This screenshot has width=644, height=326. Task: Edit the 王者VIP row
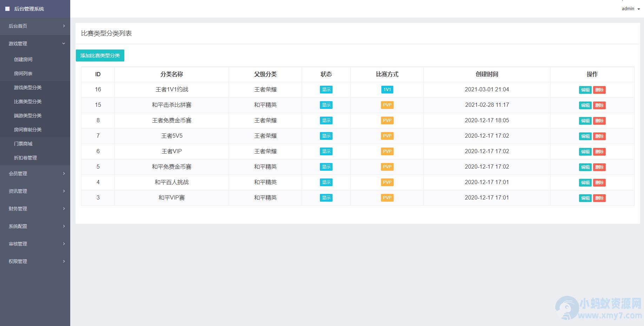[x=585, y=152]
